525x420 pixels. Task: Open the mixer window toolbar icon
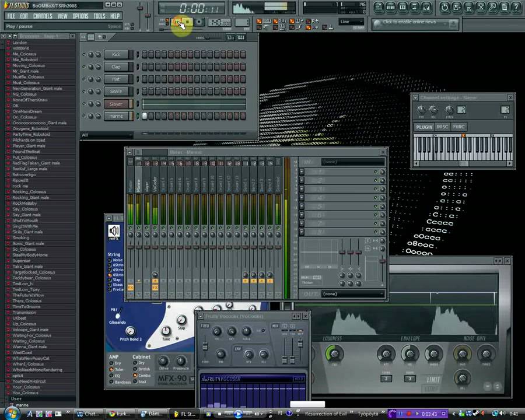coord(426,7)
